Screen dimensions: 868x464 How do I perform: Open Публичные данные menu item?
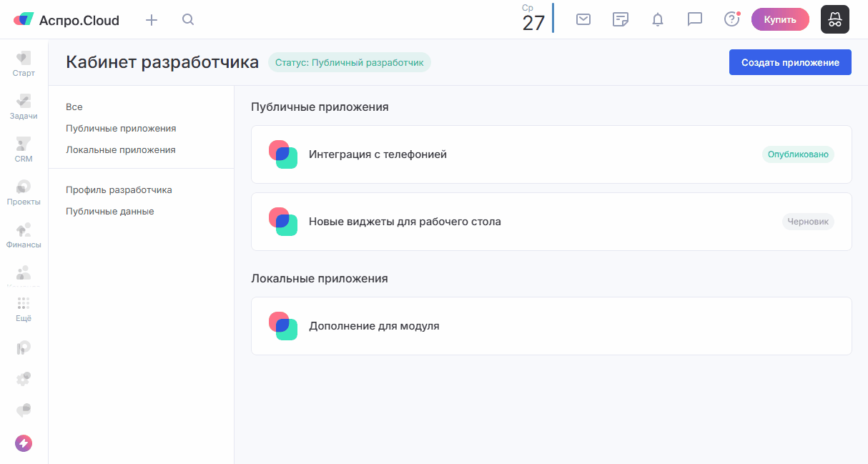110,211
